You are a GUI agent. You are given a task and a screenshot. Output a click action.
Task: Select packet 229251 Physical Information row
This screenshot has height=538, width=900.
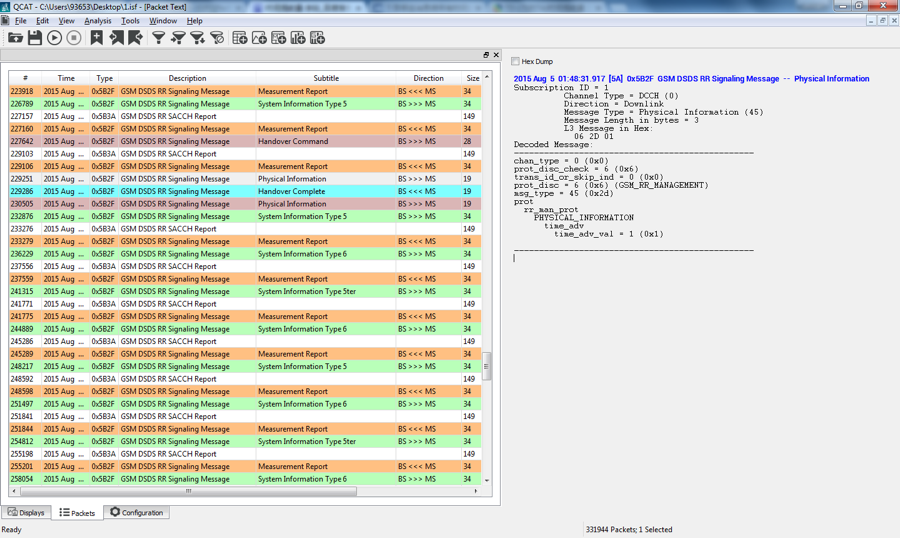(245, 179)
